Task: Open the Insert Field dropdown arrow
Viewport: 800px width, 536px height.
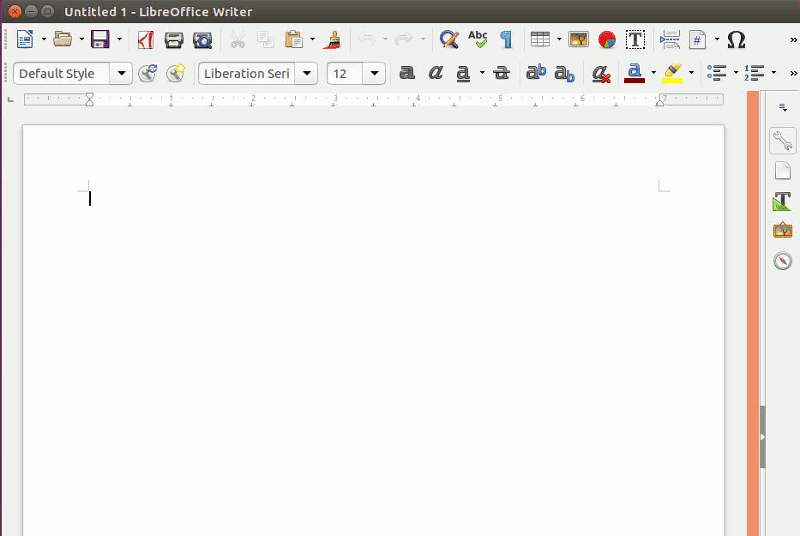Action: tap(717, 39)
